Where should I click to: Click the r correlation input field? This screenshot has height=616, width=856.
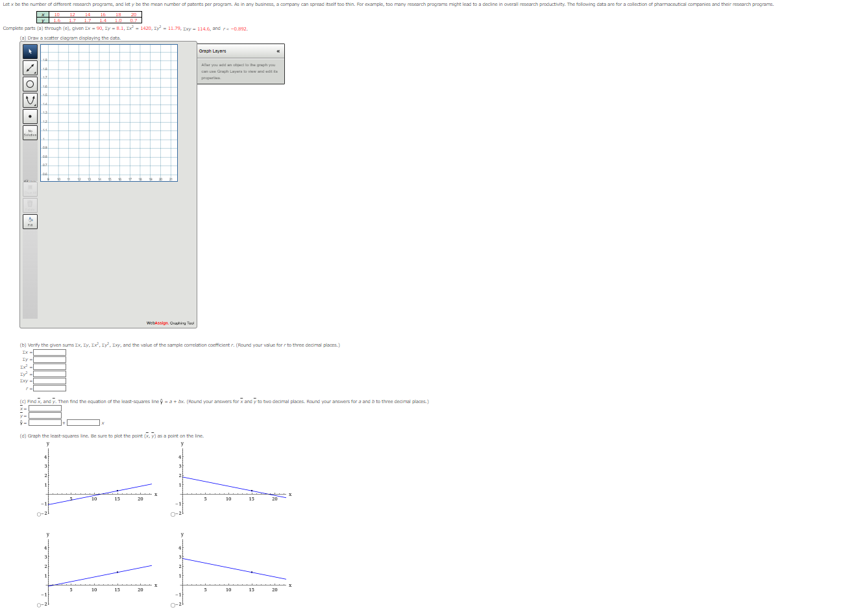click(x=49, y=388)
